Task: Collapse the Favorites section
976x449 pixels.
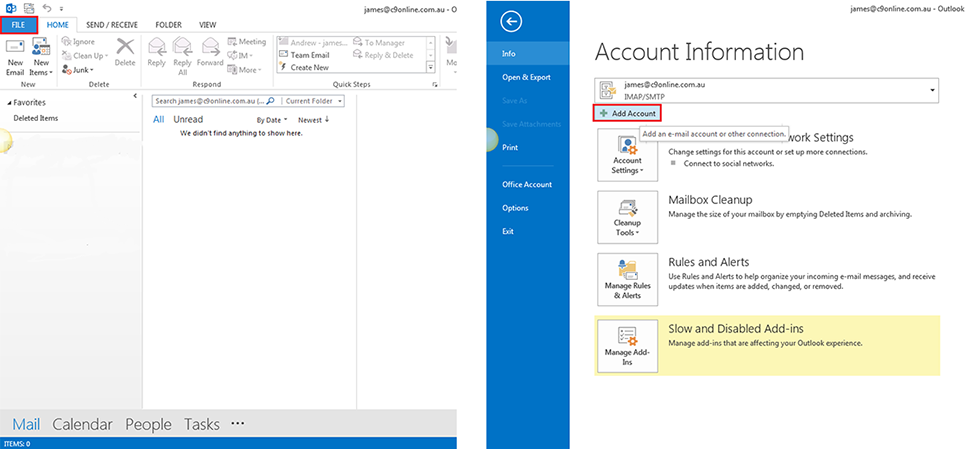Action: (x=9, y=103)
